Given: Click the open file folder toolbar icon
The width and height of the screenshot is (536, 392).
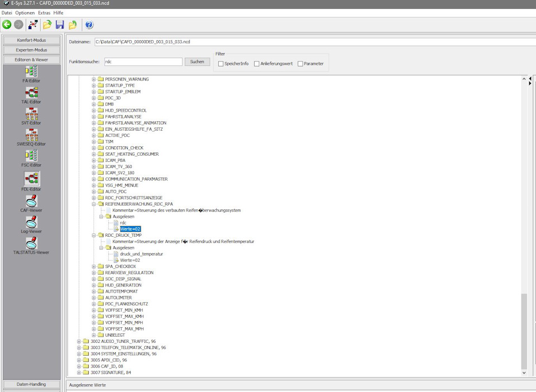Looking at the screenshot, I should (47, 25).
